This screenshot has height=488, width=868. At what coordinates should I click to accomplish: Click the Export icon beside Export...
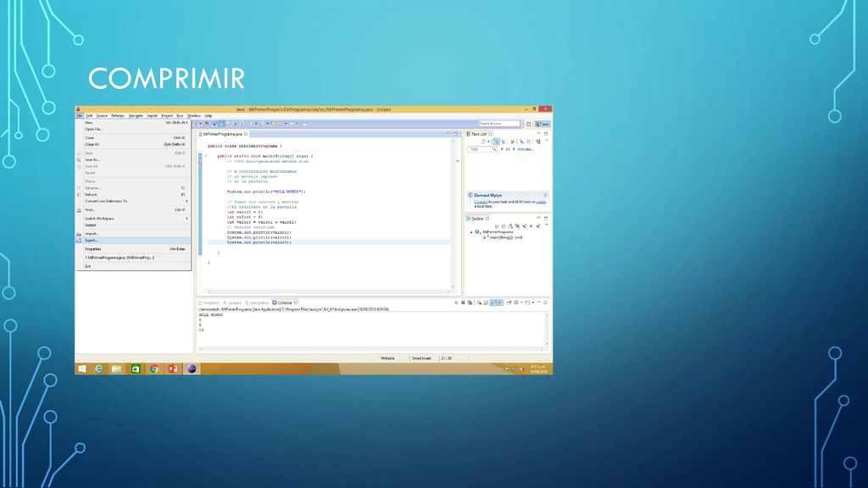79,240
